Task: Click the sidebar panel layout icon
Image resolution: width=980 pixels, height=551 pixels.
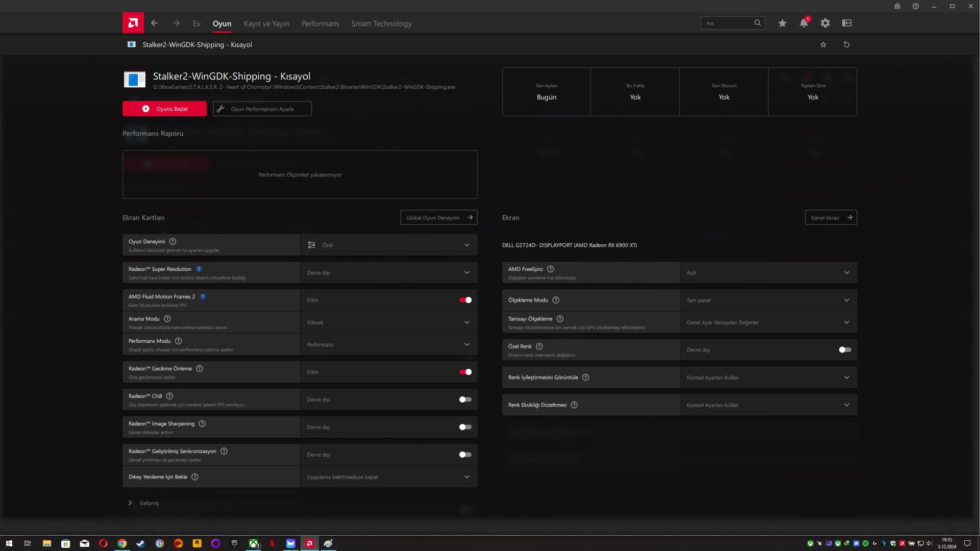Action: point(846,23)
